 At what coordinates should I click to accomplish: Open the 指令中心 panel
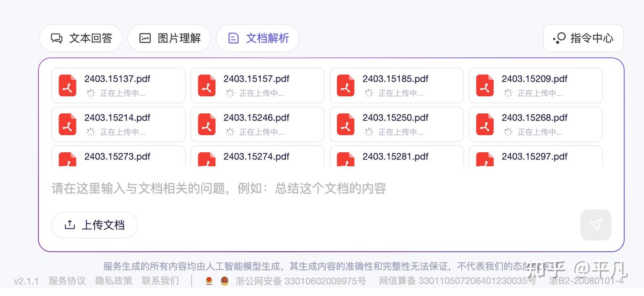coord(583,39)
